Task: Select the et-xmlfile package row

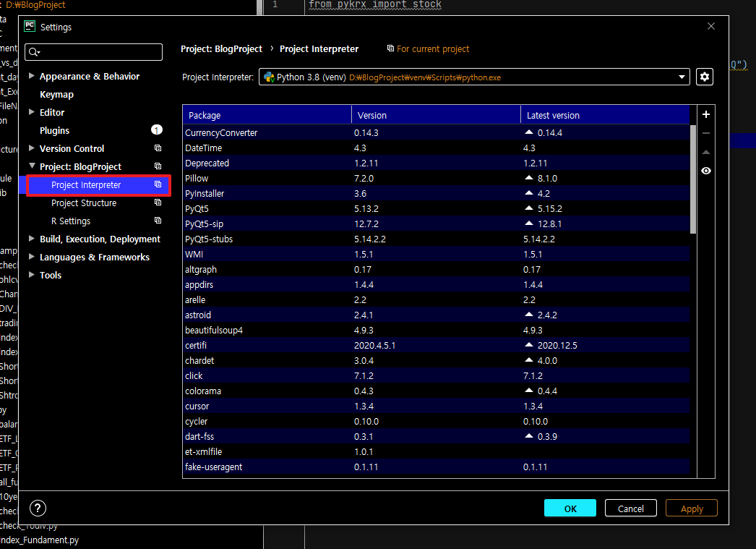Action: 437,451
